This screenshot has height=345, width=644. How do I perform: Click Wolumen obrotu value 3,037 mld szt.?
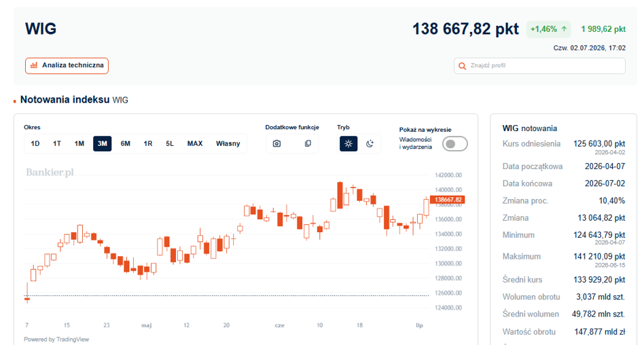601,297
